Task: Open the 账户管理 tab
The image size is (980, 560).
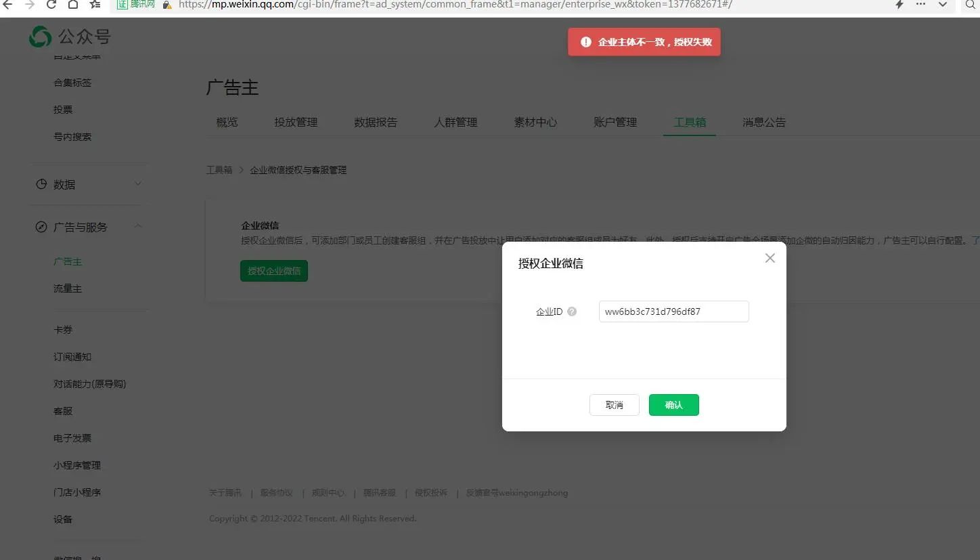Action: click(615, 123)
